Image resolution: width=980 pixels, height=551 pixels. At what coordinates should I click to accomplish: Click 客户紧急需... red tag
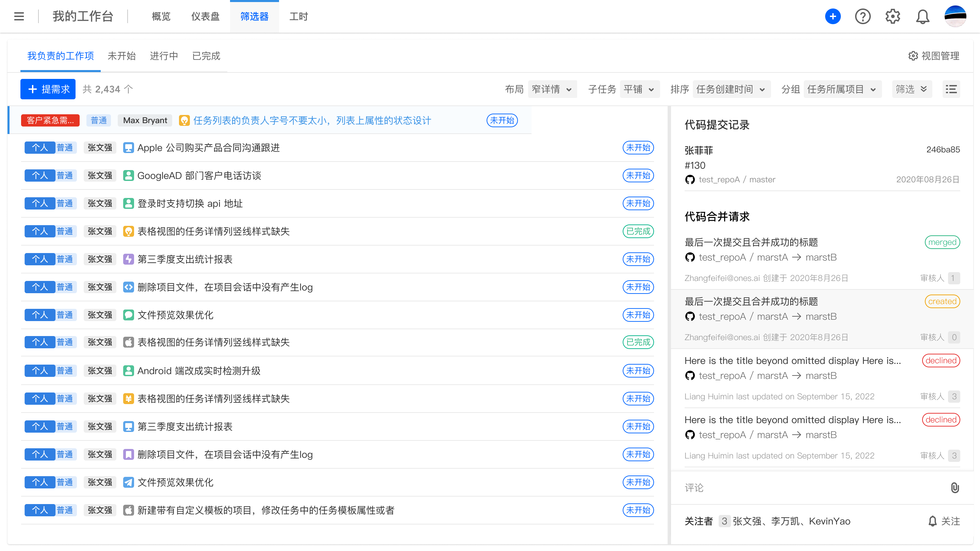pyautogui.click(x=50, y=120)
